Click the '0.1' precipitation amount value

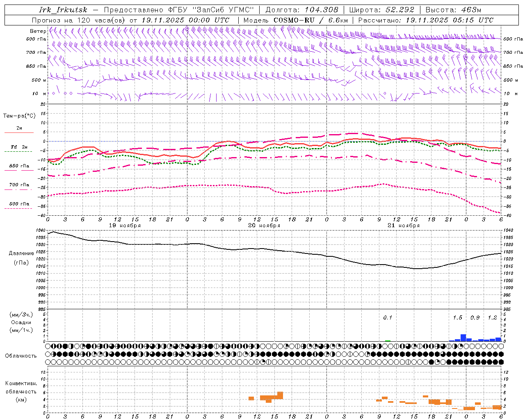click(x=388, y=317)
